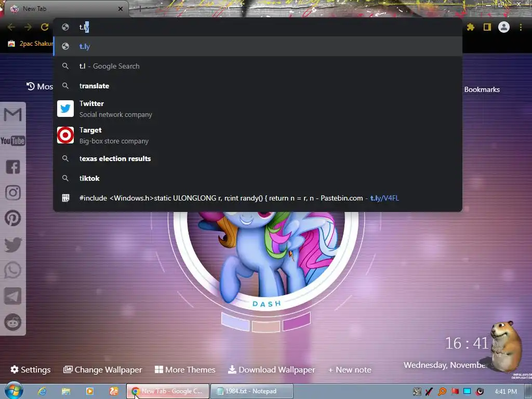Click the address bar text field
The image size is (532, 399).
pyautogui.click(x=258, y=27)
